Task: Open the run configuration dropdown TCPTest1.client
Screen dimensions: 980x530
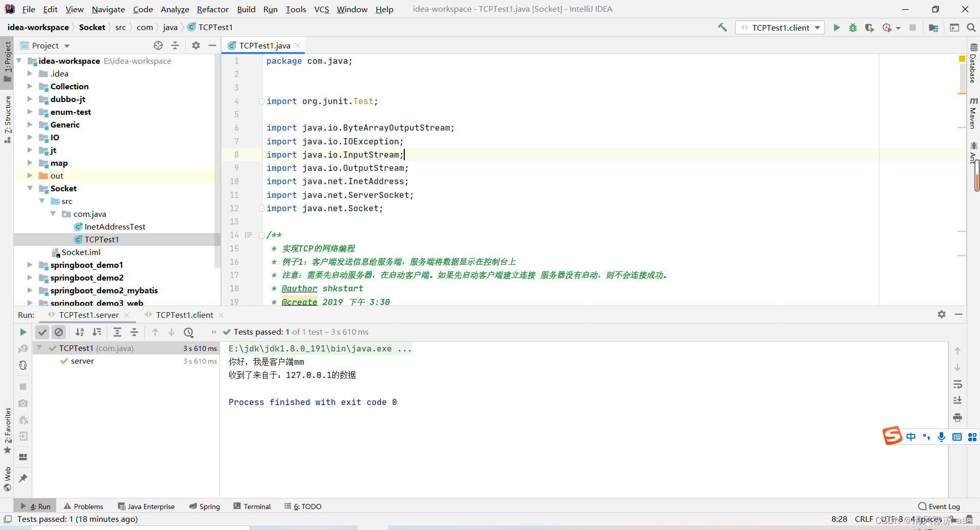Action: tap(780, 28)
